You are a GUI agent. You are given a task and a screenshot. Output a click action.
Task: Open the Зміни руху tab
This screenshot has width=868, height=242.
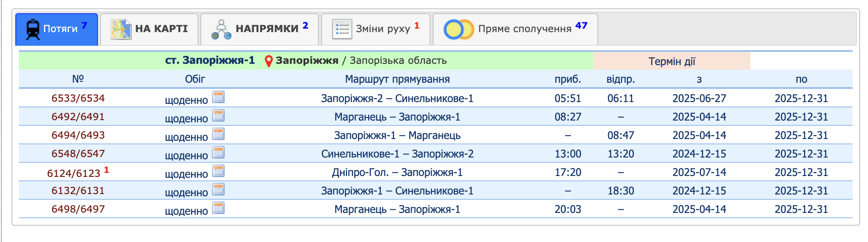point(376,29)
